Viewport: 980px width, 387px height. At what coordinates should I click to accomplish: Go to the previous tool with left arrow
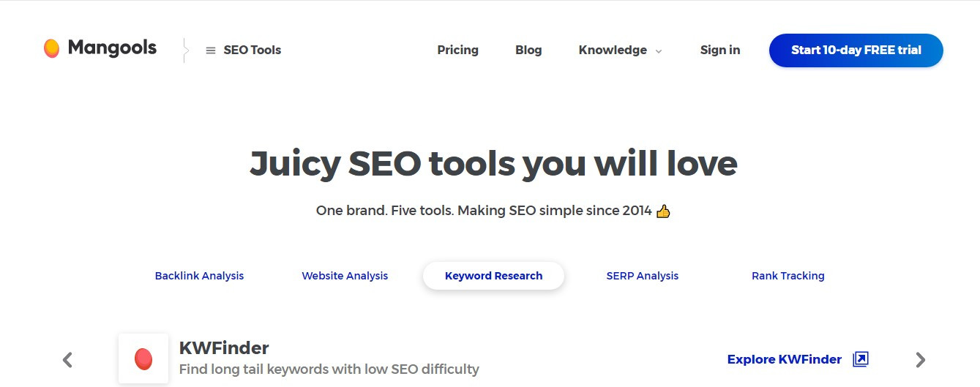click(68, 360)
